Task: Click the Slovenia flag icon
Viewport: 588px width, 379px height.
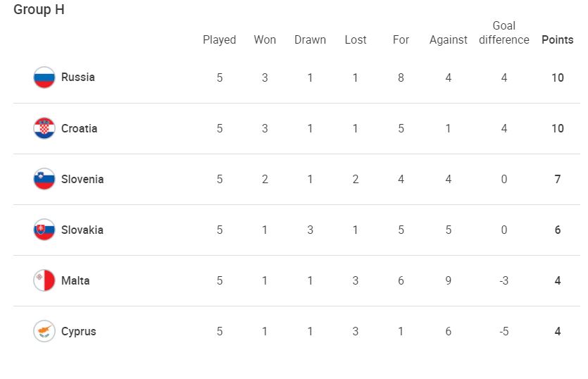Action: coord(44,179)
